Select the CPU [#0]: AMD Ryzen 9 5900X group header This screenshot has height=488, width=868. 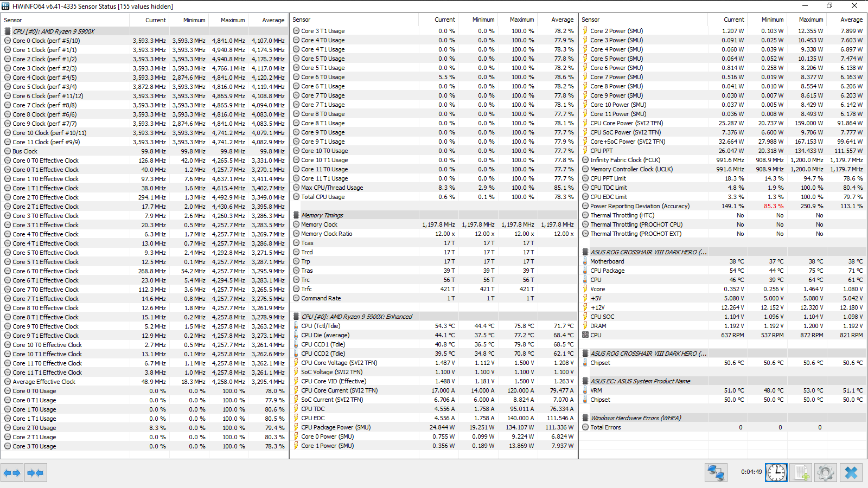pyautogui.click(x=145, y=31)
